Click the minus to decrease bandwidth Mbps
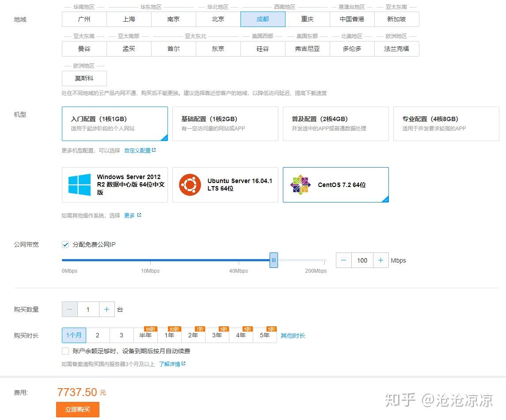Viewport: 506px width, 420px height. coord(343,260)
